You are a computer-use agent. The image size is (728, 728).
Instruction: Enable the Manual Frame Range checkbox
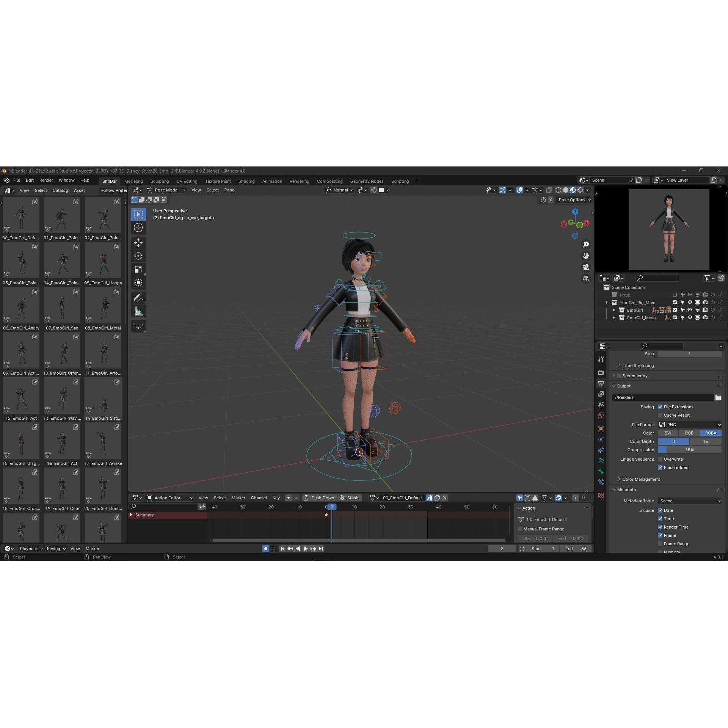[x=520, y=529]
